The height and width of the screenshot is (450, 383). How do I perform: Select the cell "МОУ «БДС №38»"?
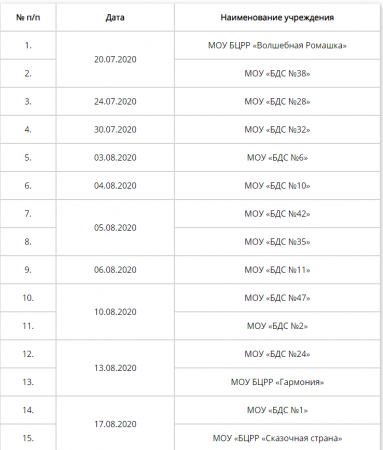pos(277,73)
